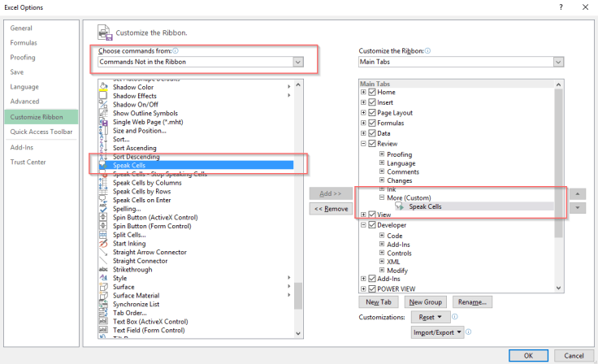Viewport: 598px width, 364px height.
Task: Disable the POWER VIEW tab checkbox
Action: [x=372, y=288]
